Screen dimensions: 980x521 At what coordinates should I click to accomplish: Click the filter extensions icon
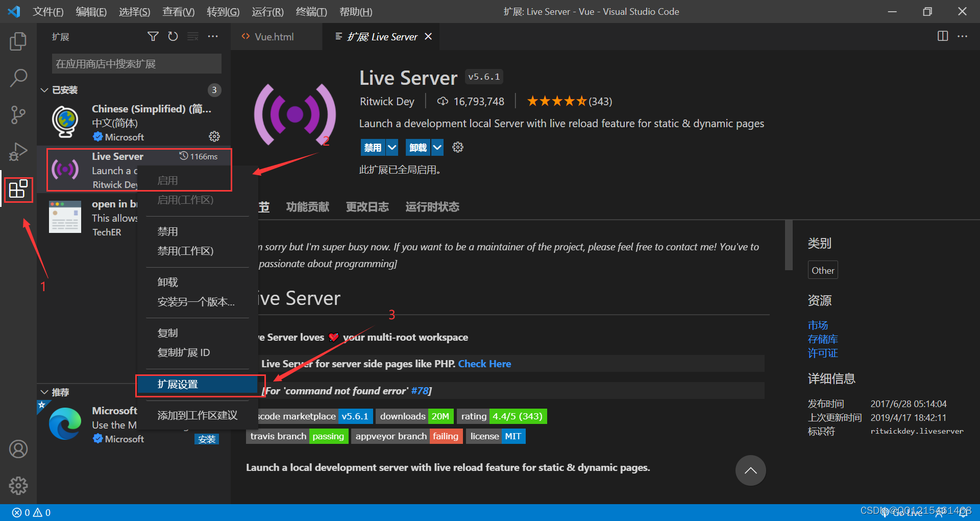point(153,36)
